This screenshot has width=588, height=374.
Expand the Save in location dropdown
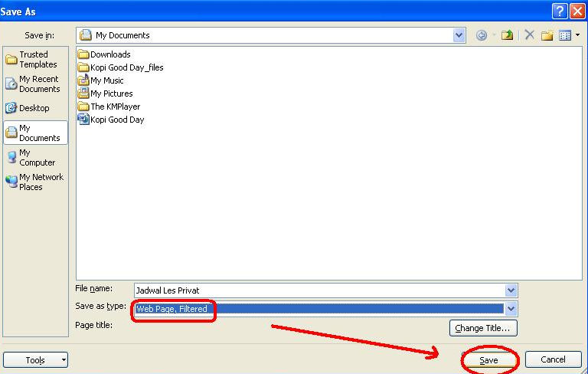459,35
